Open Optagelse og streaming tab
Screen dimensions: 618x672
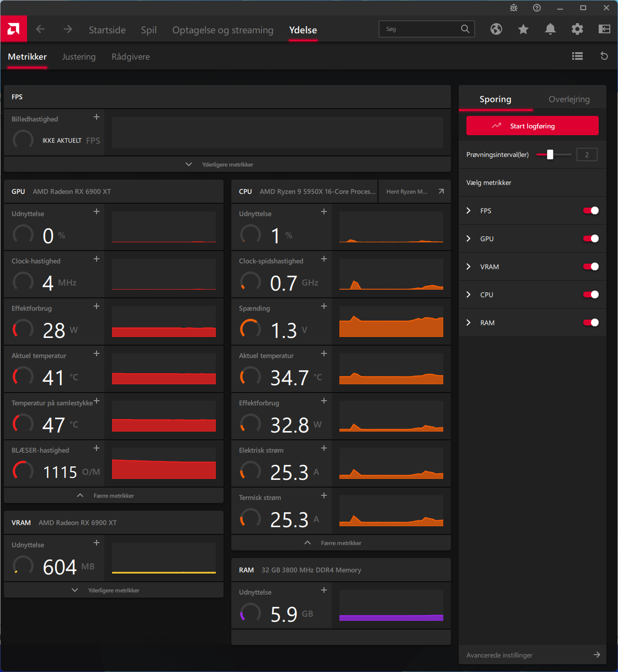[x=223, y=30]
